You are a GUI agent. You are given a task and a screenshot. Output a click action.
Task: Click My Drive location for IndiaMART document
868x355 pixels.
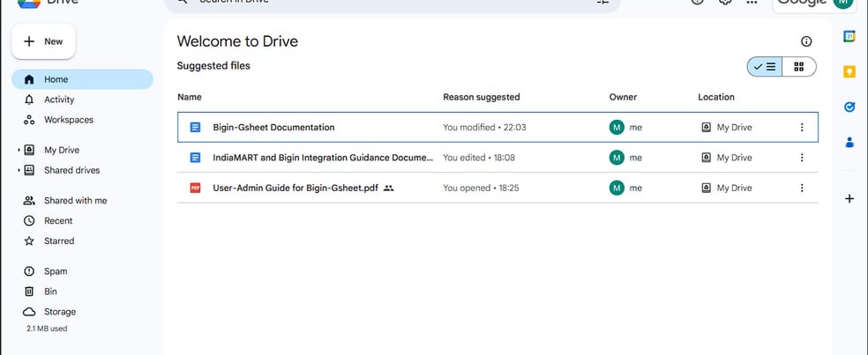click(727, 158)
